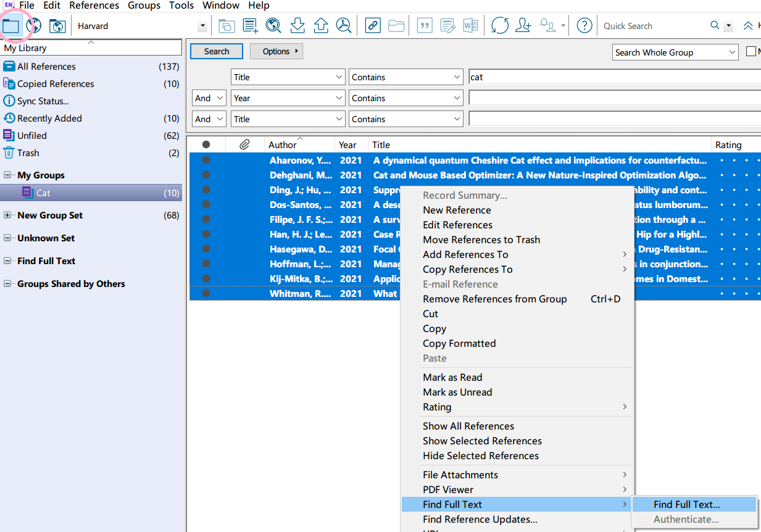Toggle read status dot for Ding row
Viewport: 761px width, 532px height.
pyautogui.click(x=206, y=190)
